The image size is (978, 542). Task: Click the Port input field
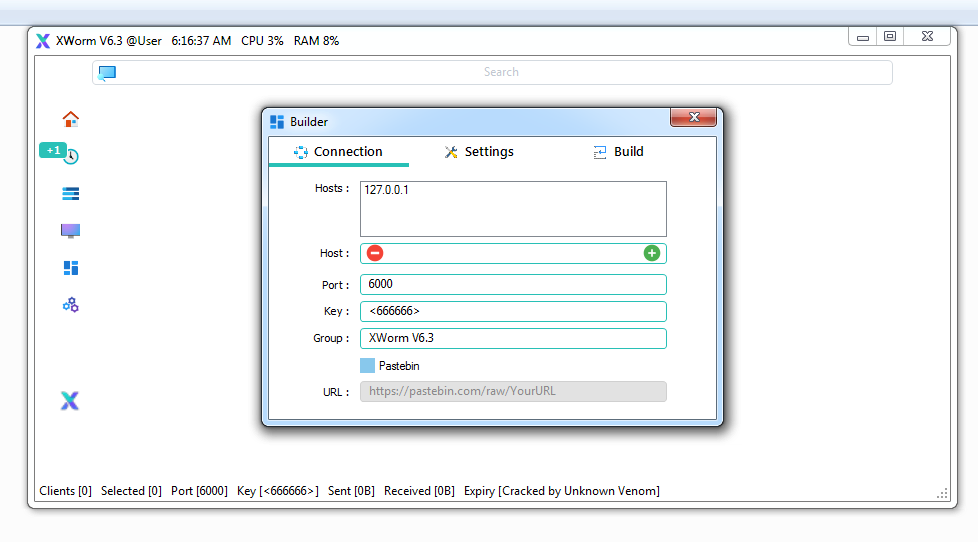point(513,285)
